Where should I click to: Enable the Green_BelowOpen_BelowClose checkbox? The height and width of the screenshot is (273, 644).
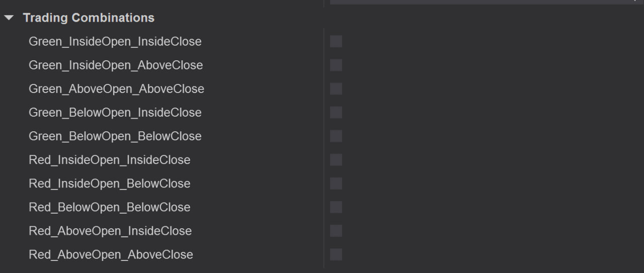tap(336, 136)
